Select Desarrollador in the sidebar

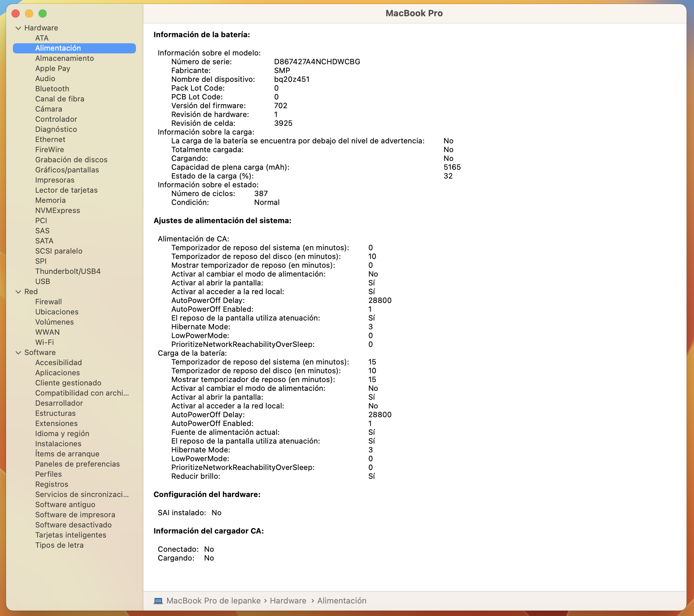point(59,403)
